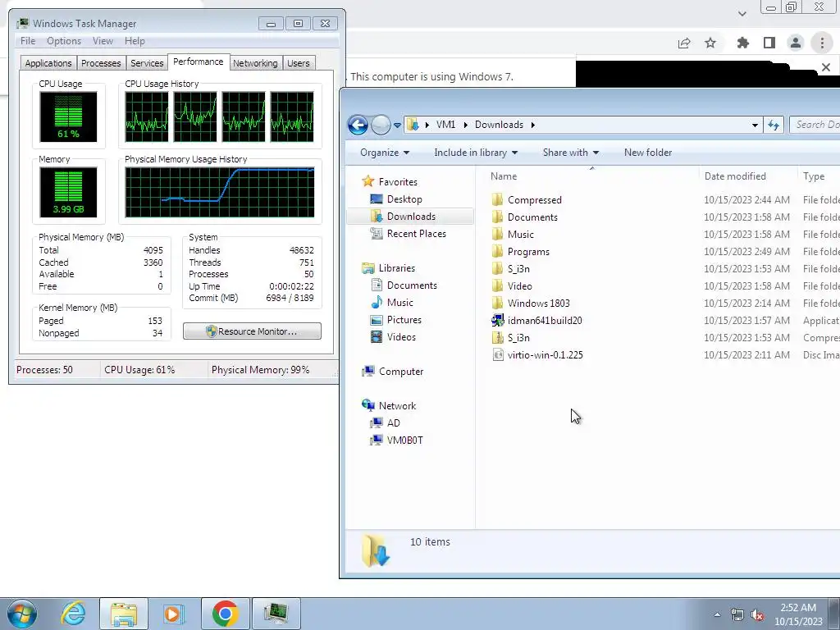This screenshot has height=630, width=840.
Task: Open the Organize dropdown menu
Action: [385, 153]
